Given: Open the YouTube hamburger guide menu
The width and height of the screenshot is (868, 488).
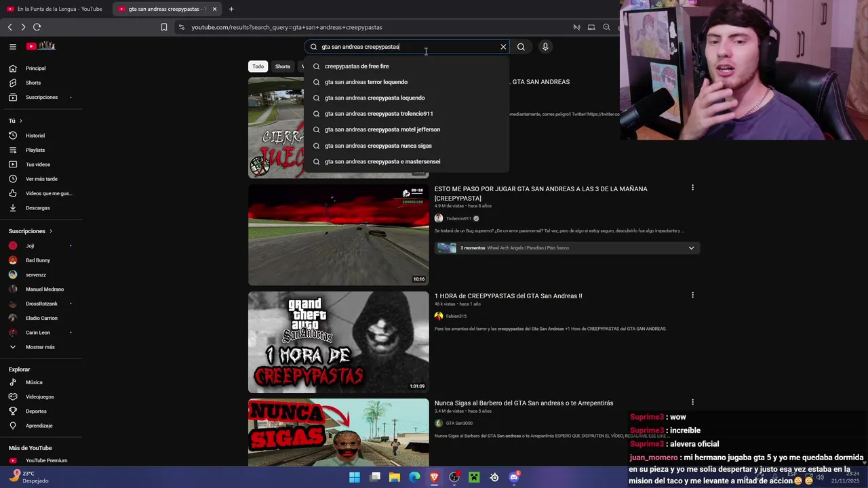Looking at the screenshot, I should 12,47.
